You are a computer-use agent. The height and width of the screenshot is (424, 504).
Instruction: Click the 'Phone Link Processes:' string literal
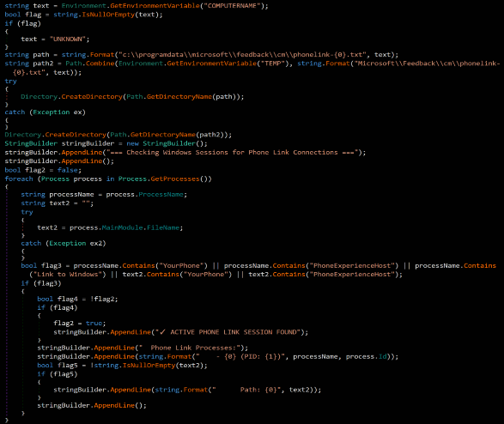coord(189,348)
